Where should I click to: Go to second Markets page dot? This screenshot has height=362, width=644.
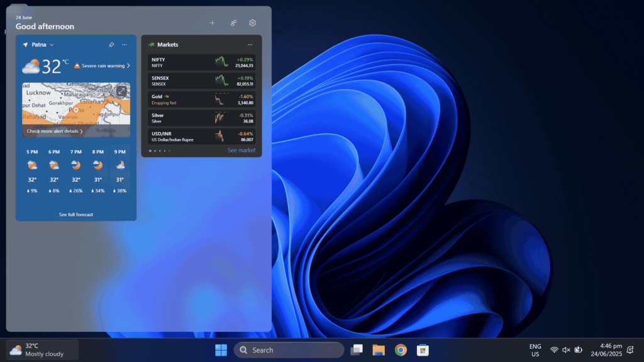pos(155,151)
